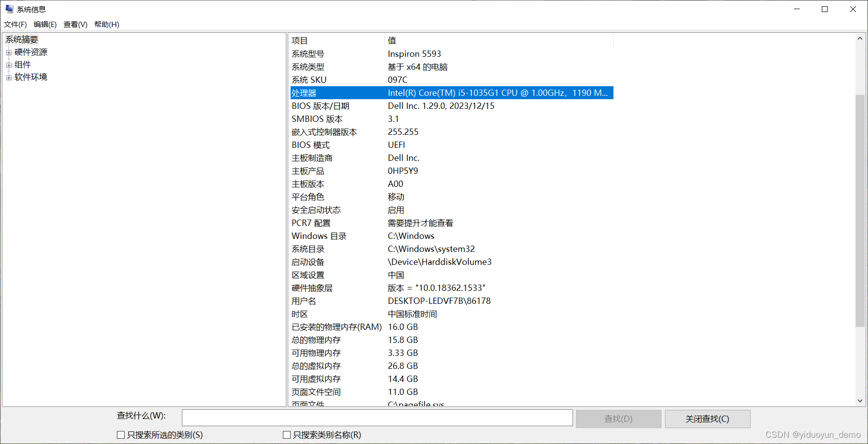The width and height of the screenshot is (868, 444).
Task: Expand the 组件 tree node
Action: click(9, 65)
